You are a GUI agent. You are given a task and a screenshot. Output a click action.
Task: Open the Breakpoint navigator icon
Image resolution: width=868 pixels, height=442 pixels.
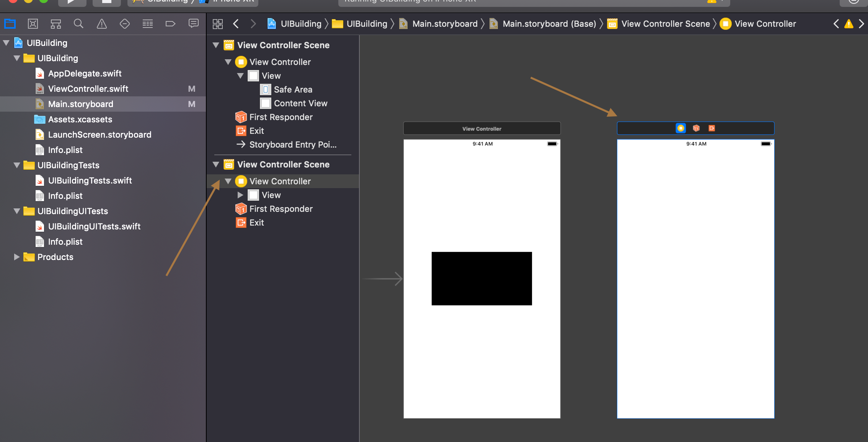(170, 24)
